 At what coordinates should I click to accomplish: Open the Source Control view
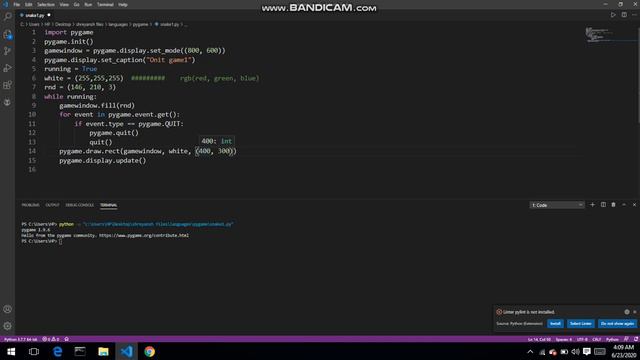7,51
